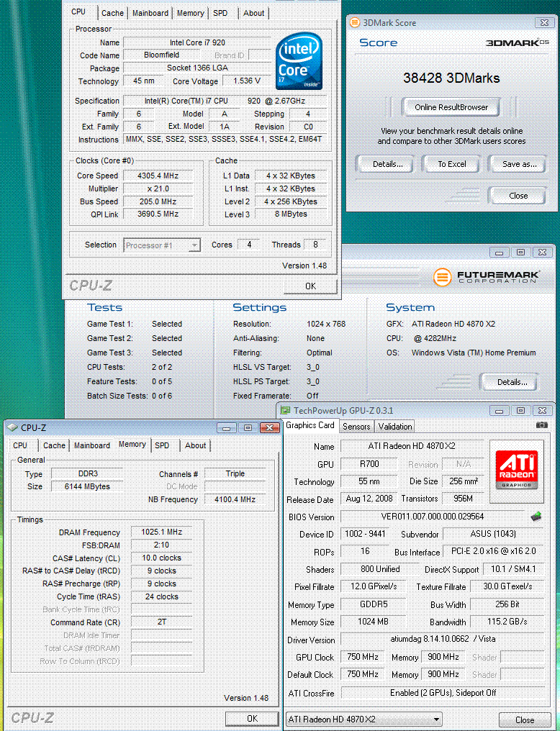Click OK in the upper CPU-Z window

310,286
